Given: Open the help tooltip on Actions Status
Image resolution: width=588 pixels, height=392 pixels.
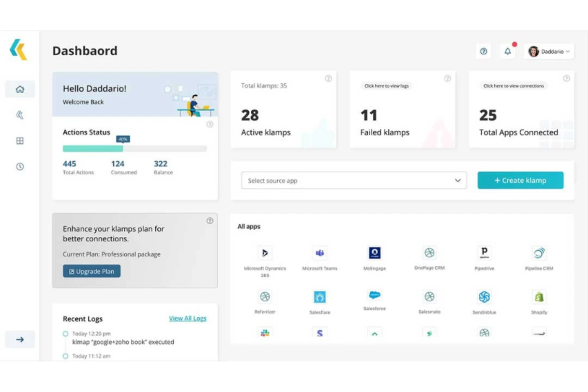Looking at the screenshot, I should pos(210,124).
